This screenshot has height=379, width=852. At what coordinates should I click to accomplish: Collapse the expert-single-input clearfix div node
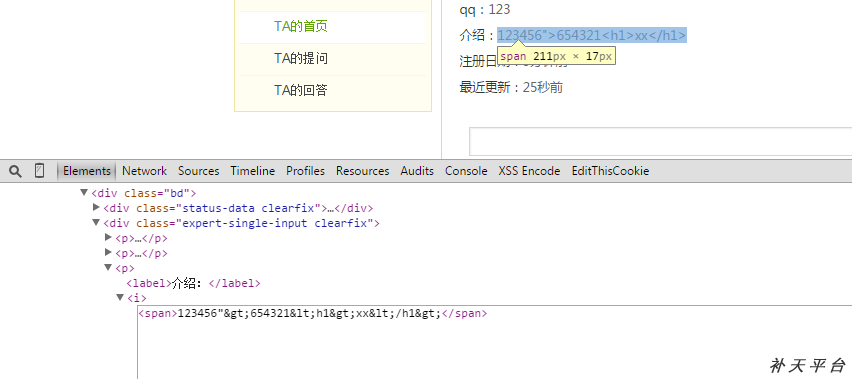[96, 223]
